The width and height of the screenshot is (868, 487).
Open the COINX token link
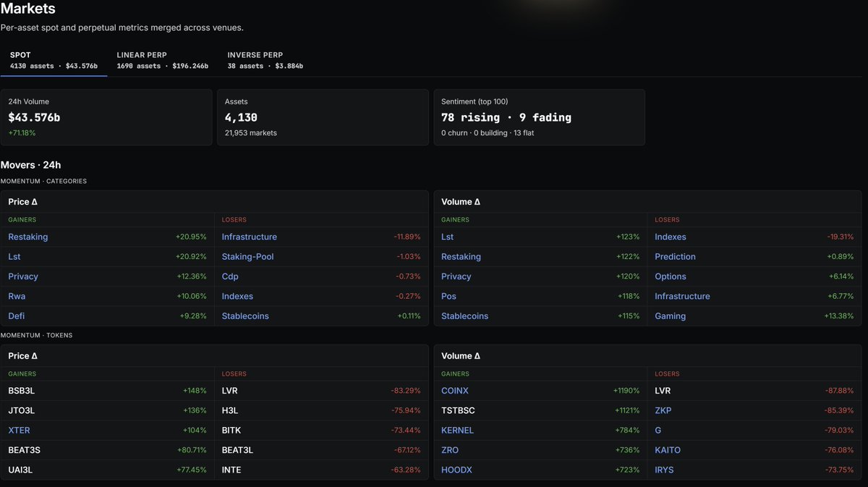click(455, 391)
